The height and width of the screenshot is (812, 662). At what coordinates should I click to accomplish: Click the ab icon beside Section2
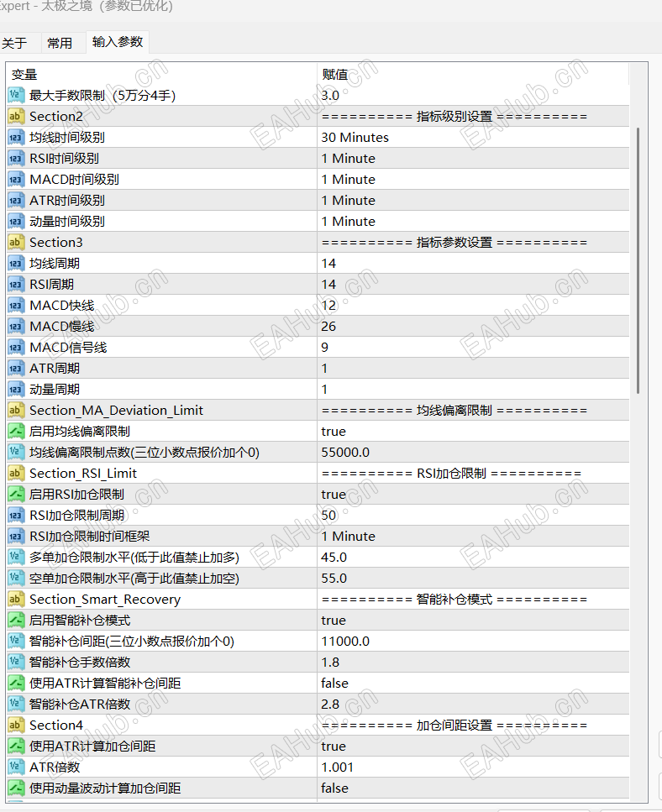(x=16, y=117)
